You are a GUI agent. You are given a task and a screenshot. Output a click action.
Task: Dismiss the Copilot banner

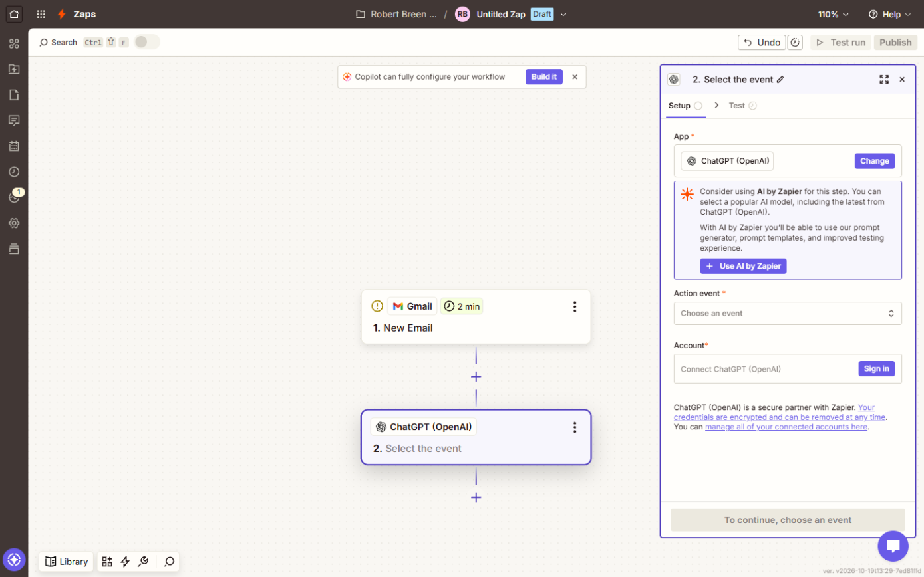click(x=575, y=77)
